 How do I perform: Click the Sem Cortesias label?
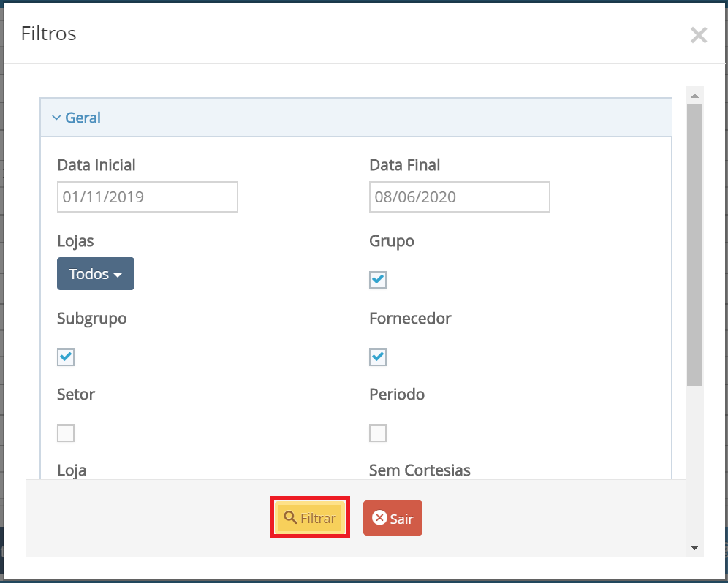(x=420, y=470)
